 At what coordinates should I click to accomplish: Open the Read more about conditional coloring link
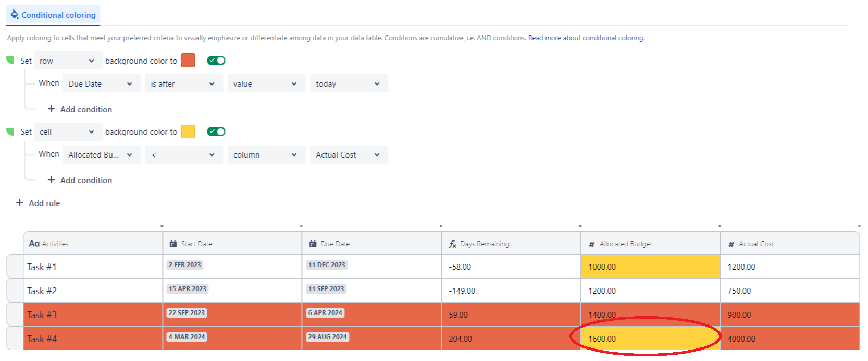click(x=586, y=38)
